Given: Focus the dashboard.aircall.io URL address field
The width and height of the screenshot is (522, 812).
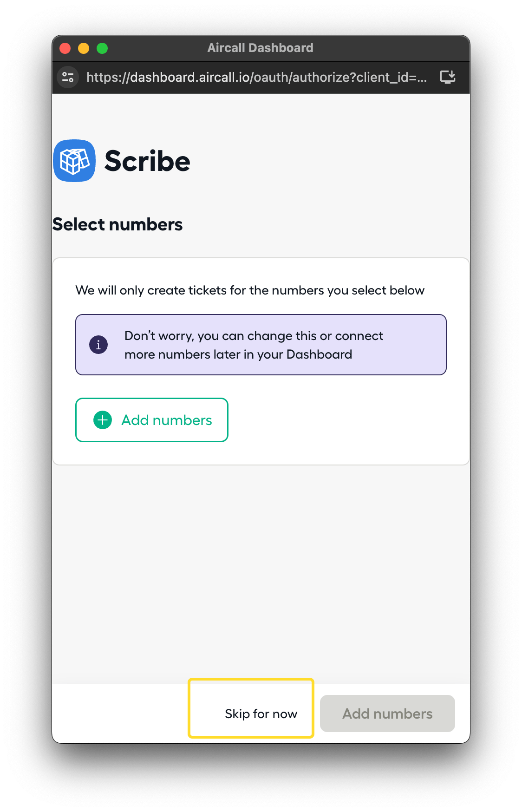Looking at the screenshot, I should coord(256,77).
